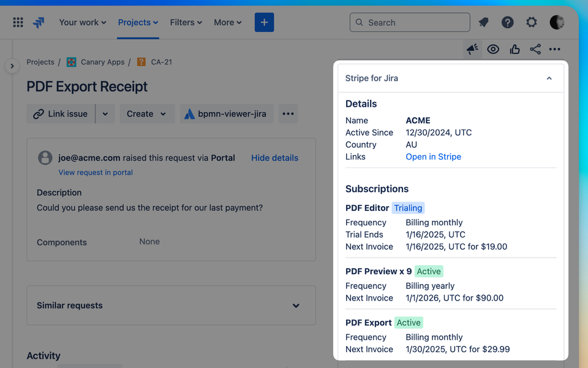
Task: Click the Open in Stripe link
Action: point(433,156)
